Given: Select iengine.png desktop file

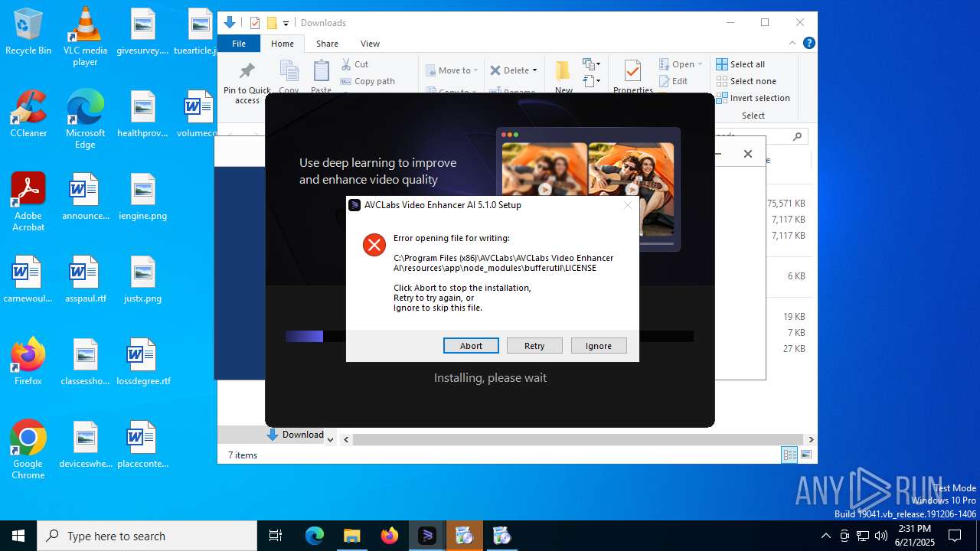Looking at the screenshot, I should coord(143,197).
